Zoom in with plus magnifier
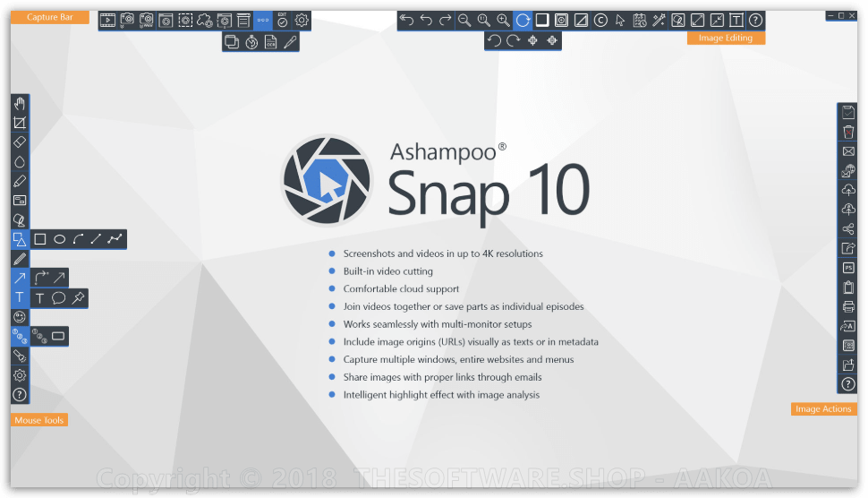The height and width of the screenshot is (498, 868). [x=503, y=21]
